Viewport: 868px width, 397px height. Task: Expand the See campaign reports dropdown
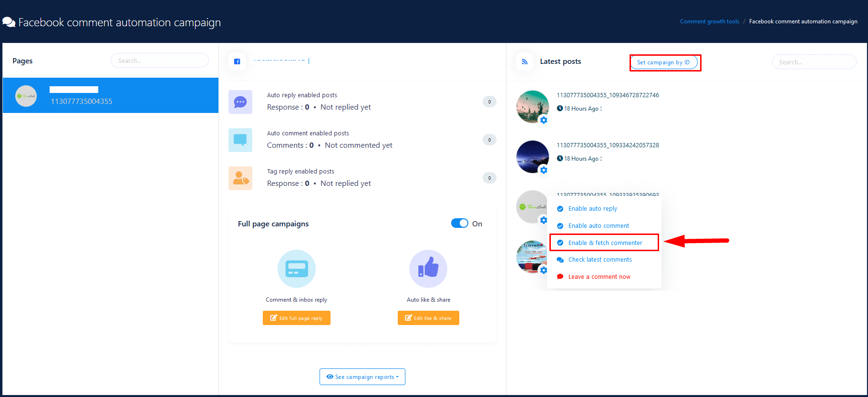[362, 377]
